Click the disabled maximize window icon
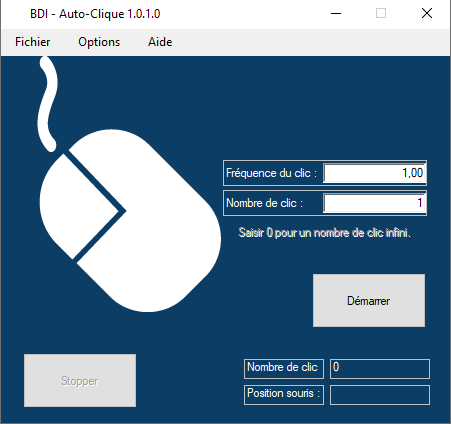The height and width of the screenshot is (424, 451). tap(381, 14)
